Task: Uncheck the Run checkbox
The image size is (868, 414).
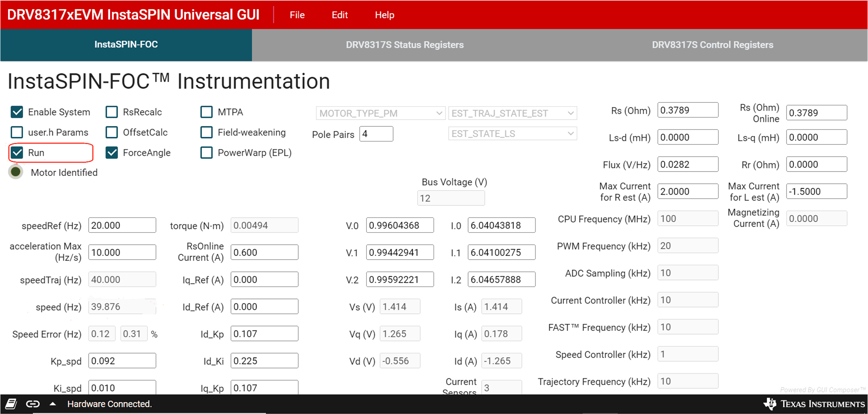Action: [17, 153]
